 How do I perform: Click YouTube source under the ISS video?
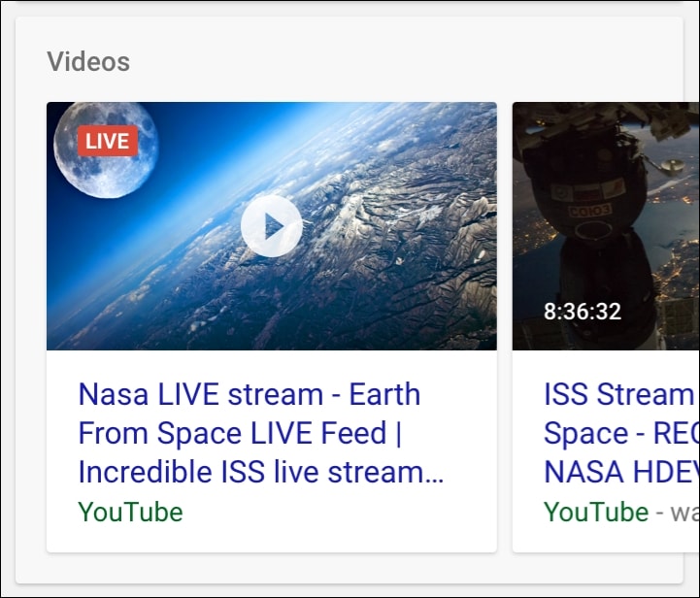596,512
